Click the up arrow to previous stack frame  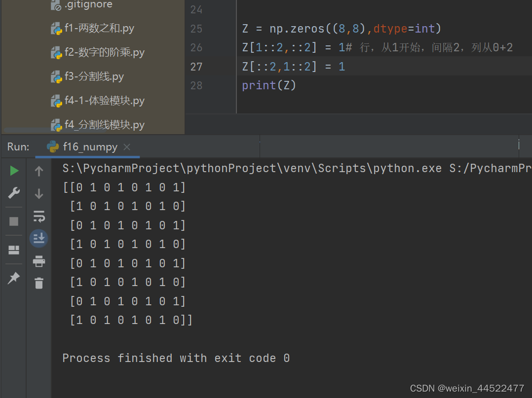[x=39, y=171]
